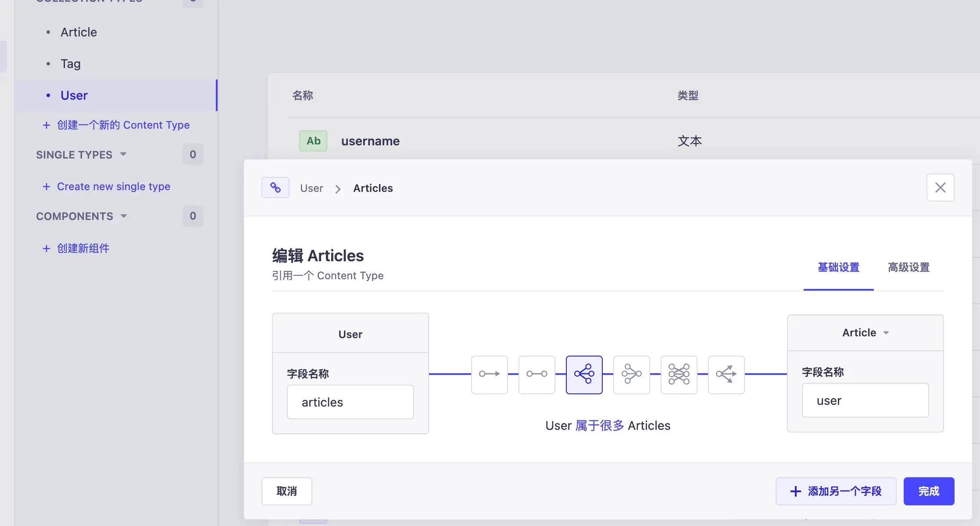This screenshot has height=526, width=980.
Task: Switch to the 基础设置 tab
Action: (x=838, y=267)
